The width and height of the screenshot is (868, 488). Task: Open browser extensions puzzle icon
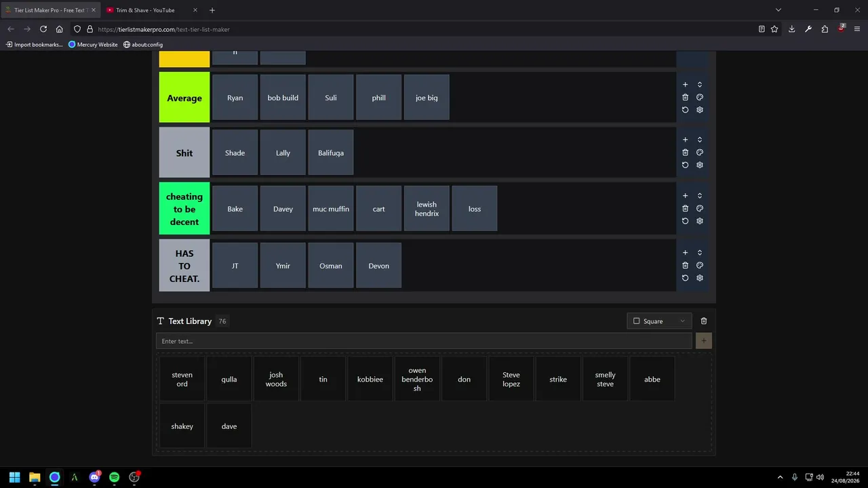(825, 29)
